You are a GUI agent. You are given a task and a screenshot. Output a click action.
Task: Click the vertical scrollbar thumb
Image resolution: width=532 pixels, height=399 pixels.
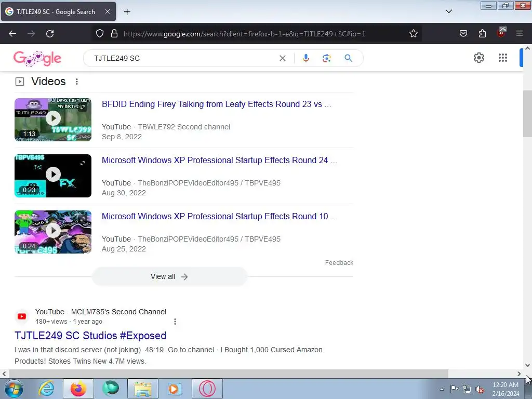click(527, 114)
